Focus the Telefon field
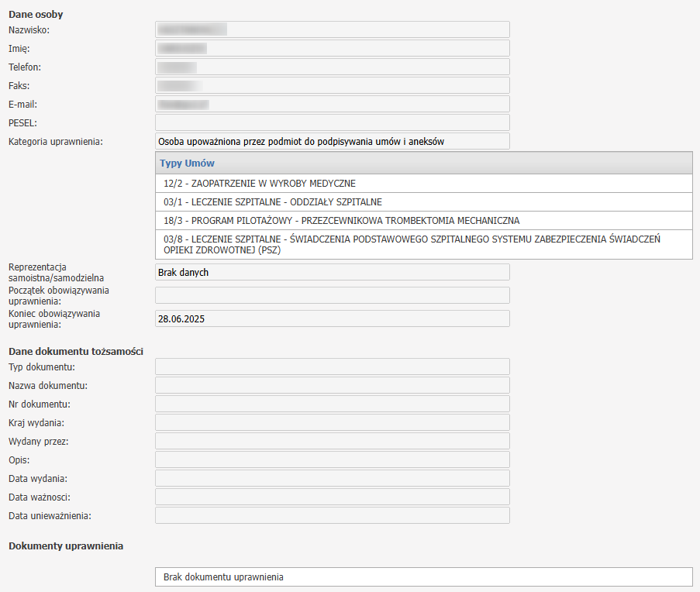The width and height of the screenshot is (700, 592). point(333,67)
